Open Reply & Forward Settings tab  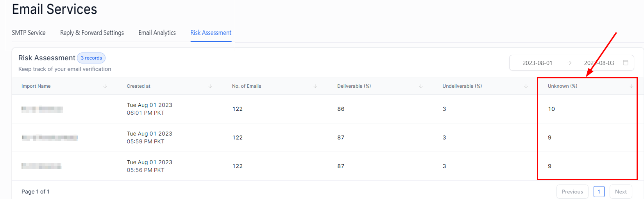[92, 33]
